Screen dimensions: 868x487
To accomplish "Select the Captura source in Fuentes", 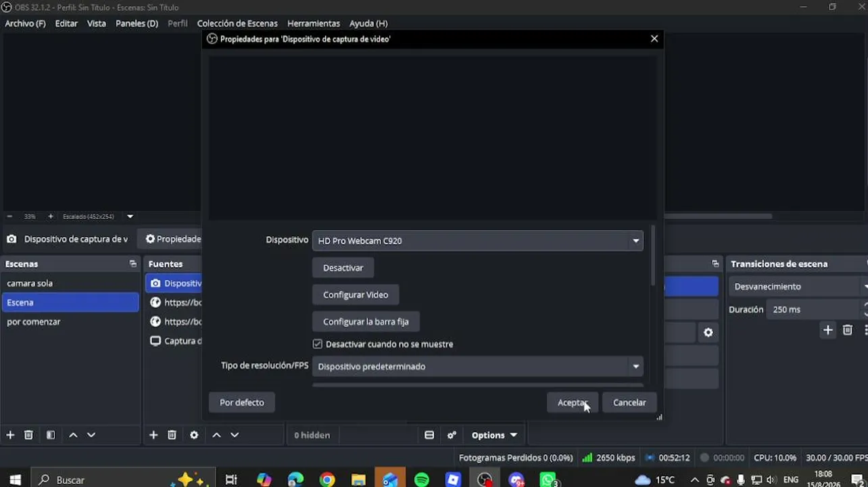I will point(174,341).
